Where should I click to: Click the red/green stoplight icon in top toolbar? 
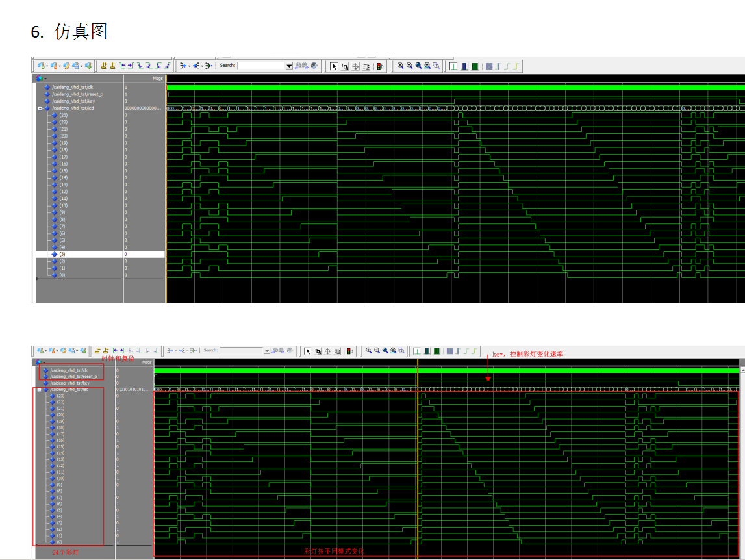coord(380,66)
